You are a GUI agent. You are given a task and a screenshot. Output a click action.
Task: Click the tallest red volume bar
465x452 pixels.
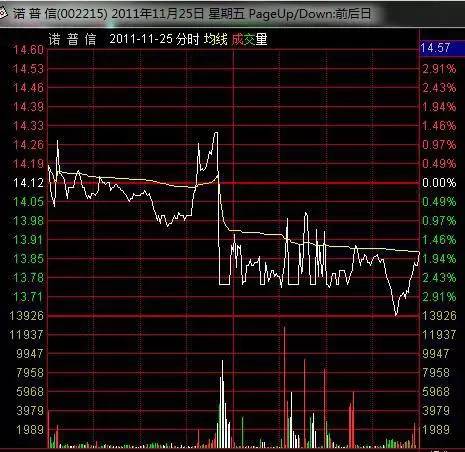(x=284, y=387)
